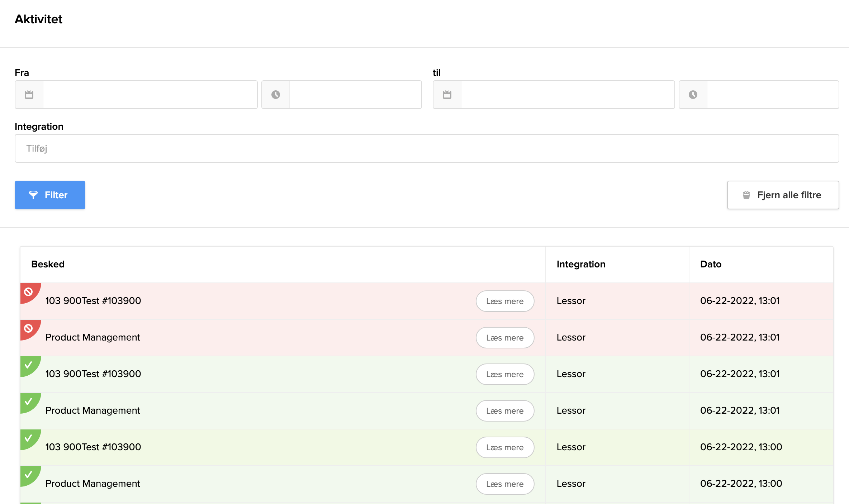Viewport: 849px width, 504px height.
Task: Click the til time input field
Action: [772, 95]
